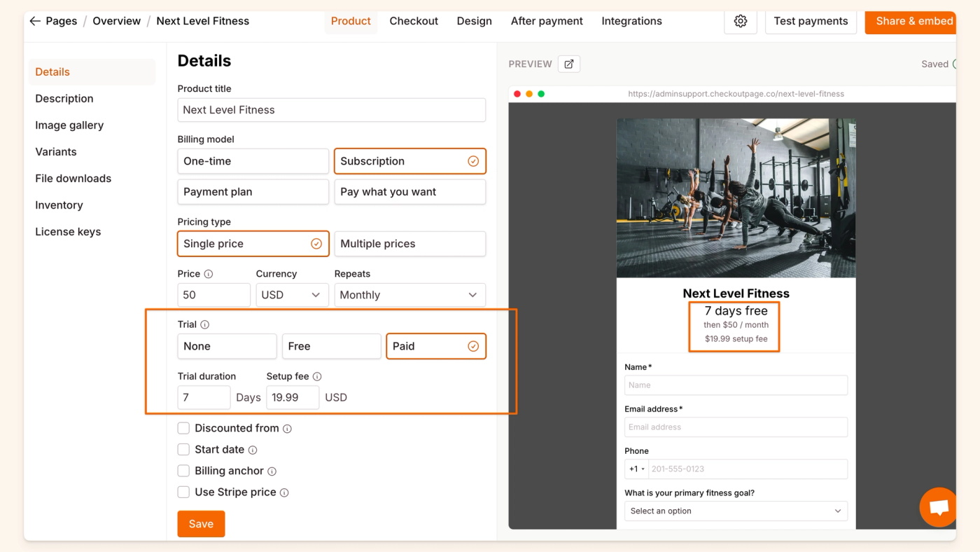Show info for Use Stripe price
This screenshot has width=980, height=552.
pyautogui.click(x=284, y=492)
